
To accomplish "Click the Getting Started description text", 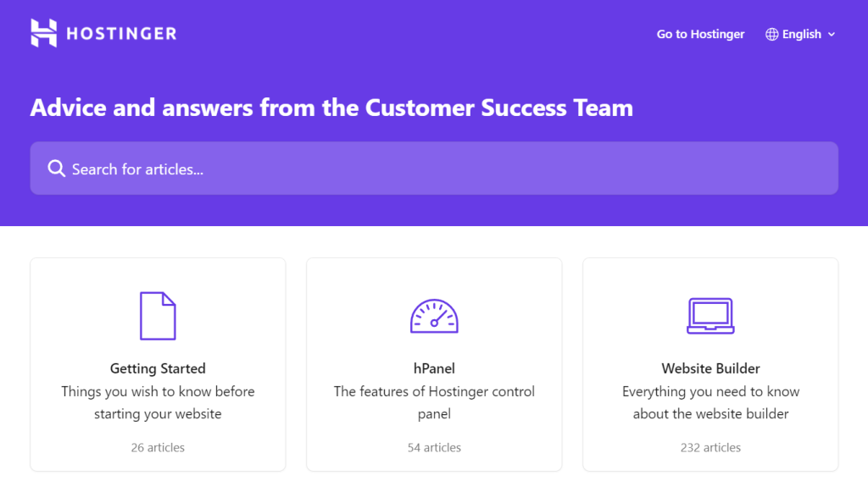I will (158, 402).
